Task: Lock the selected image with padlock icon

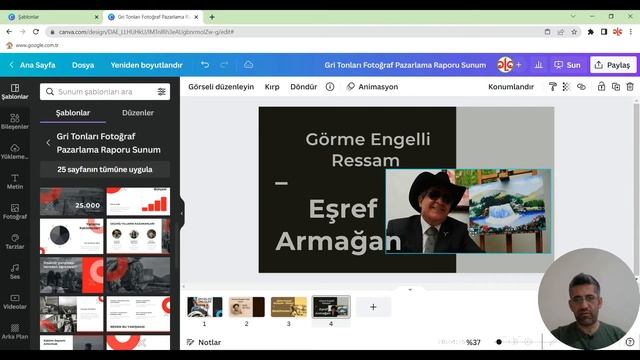Action: pos(601,87)
